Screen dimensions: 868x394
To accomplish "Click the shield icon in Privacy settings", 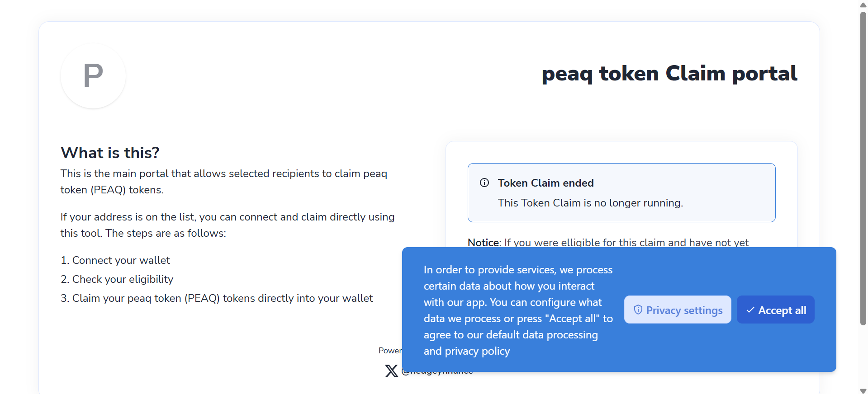I will click(x=638, y=310).
